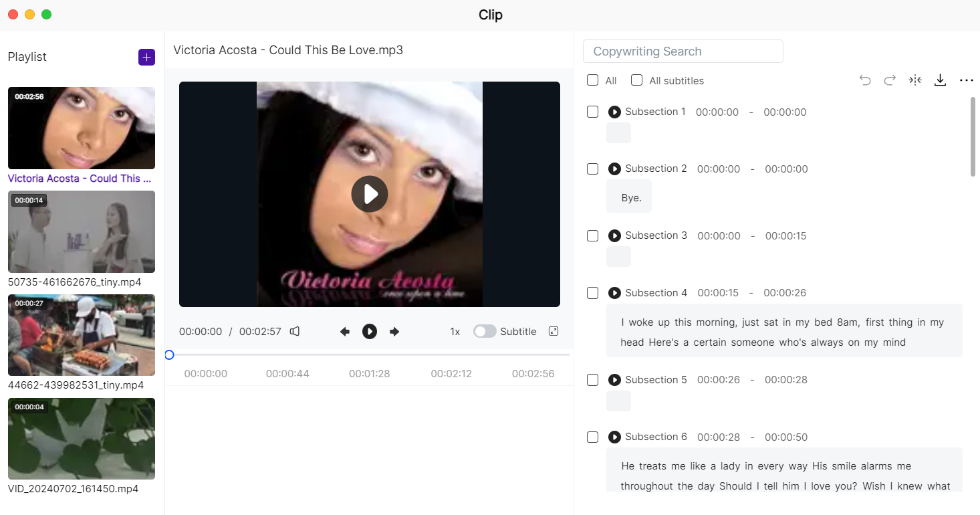980x515 pixels.
Task: Change the 1x playback speed
Action: point(455,332)
